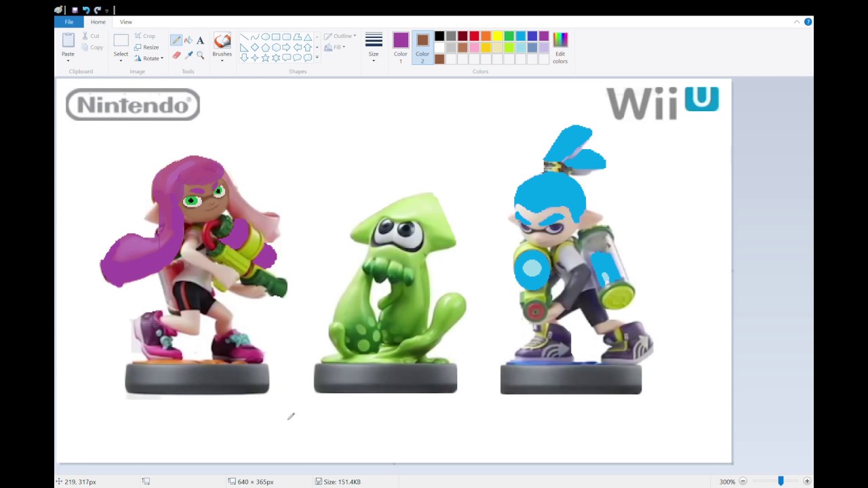868x488 pixels.
Task: Click the Paste clipboard icon
Action: tap(68, 41)
